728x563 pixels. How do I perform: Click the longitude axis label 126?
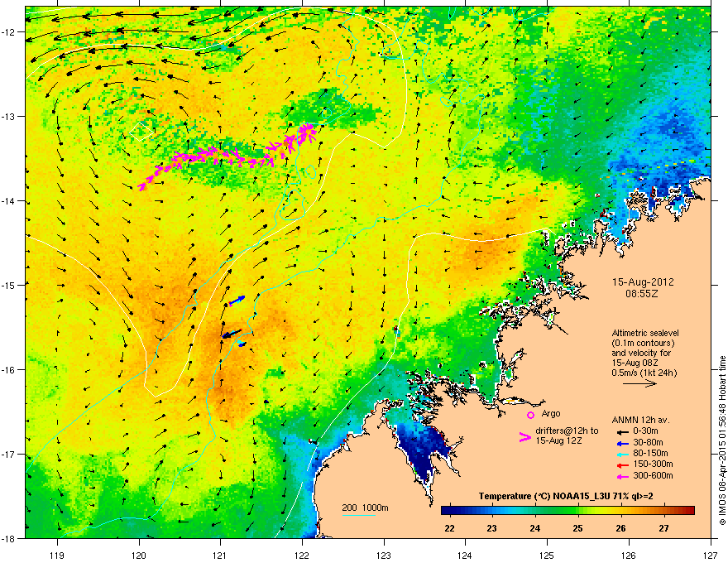629,555
